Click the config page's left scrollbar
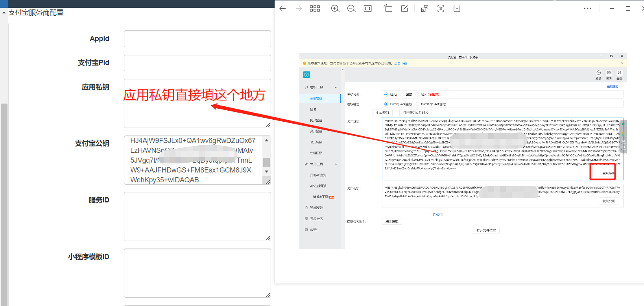 [4, 204]
